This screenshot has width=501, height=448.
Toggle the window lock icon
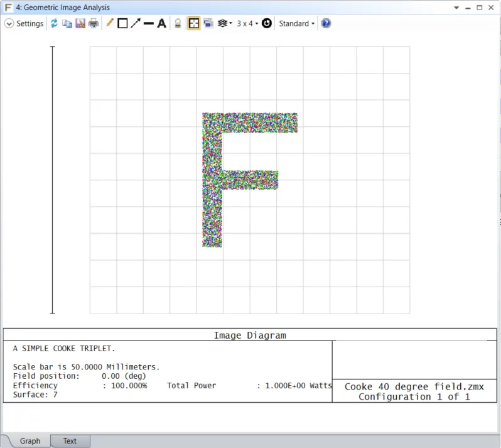[x=178, y=23]
